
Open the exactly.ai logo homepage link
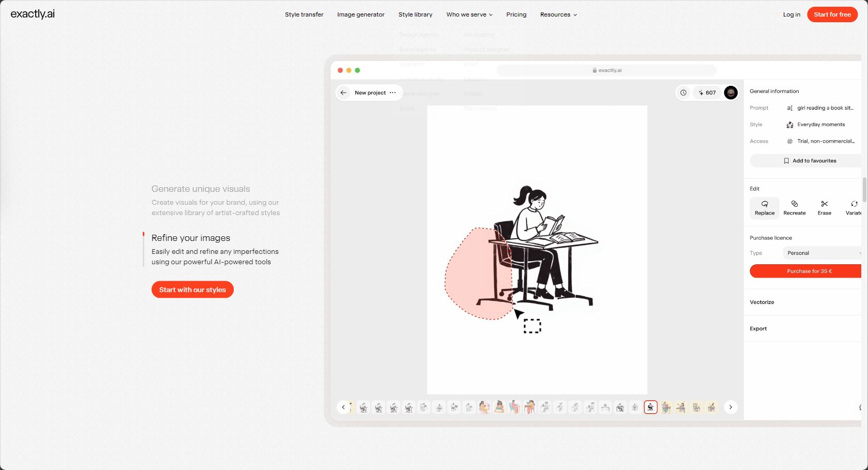coord(33,14)
